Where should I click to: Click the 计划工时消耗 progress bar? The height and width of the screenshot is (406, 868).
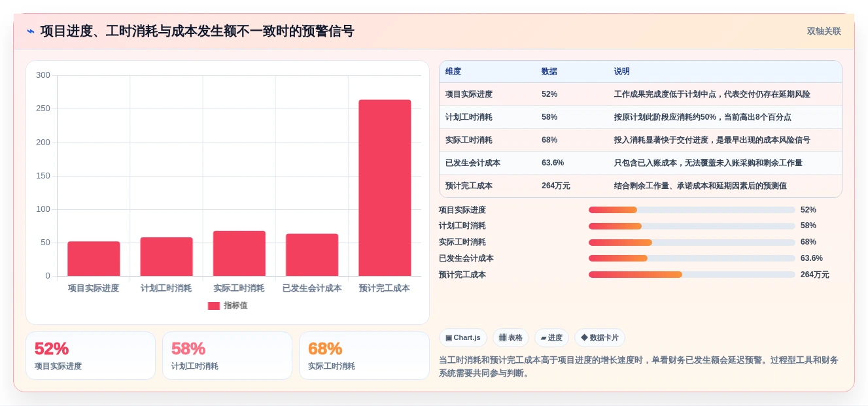tap(692, 226)
